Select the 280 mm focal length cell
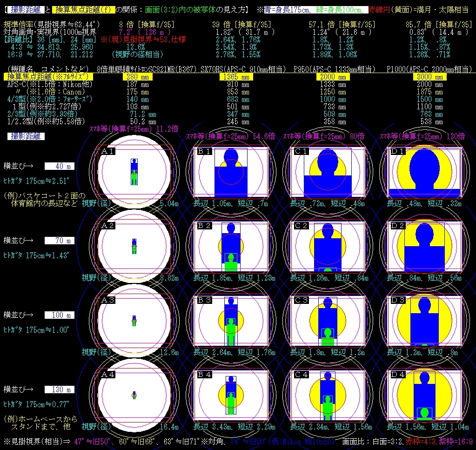476x450 pixels. [x=138, y=76]
